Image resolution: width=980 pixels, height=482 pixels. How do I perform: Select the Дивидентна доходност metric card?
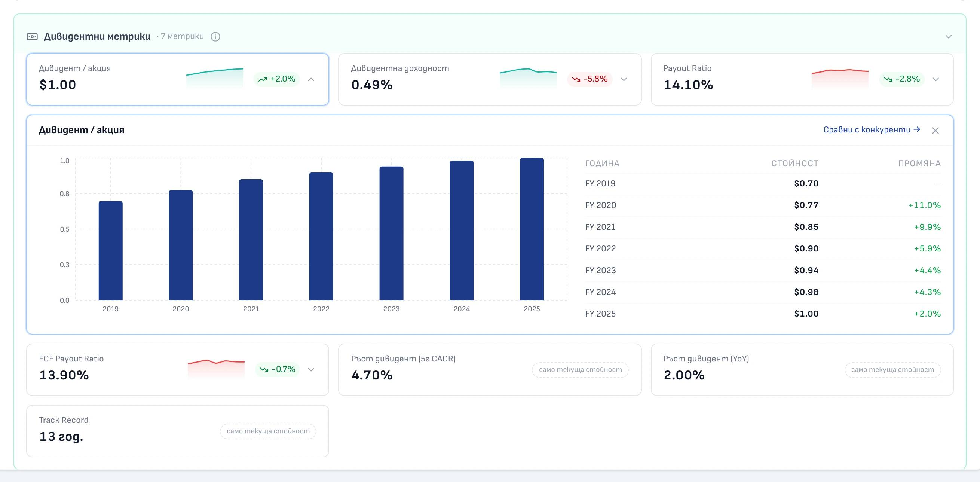pos(490,79)
